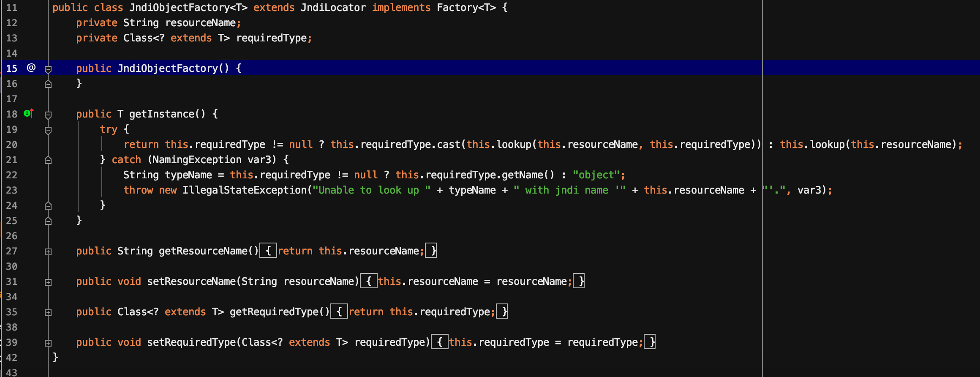Click the @ gutter icon on line 15
Image resolution: width=980 pixels, height=377 pixels.
click(x=31, y=68)
